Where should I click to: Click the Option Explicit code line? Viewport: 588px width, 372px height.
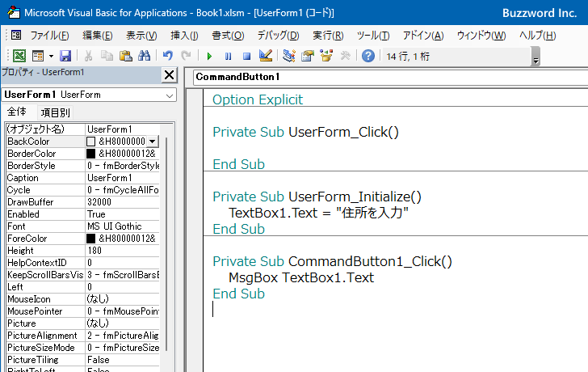pos(258,99)
